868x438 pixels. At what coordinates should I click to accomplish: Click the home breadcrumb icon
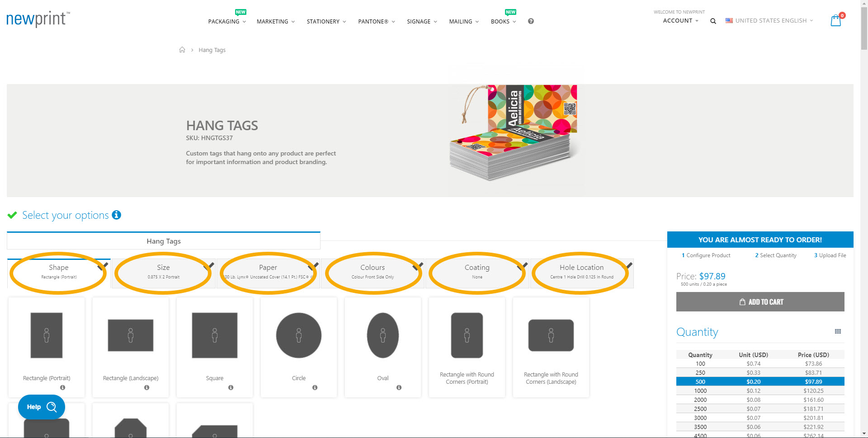click(182, 50)
